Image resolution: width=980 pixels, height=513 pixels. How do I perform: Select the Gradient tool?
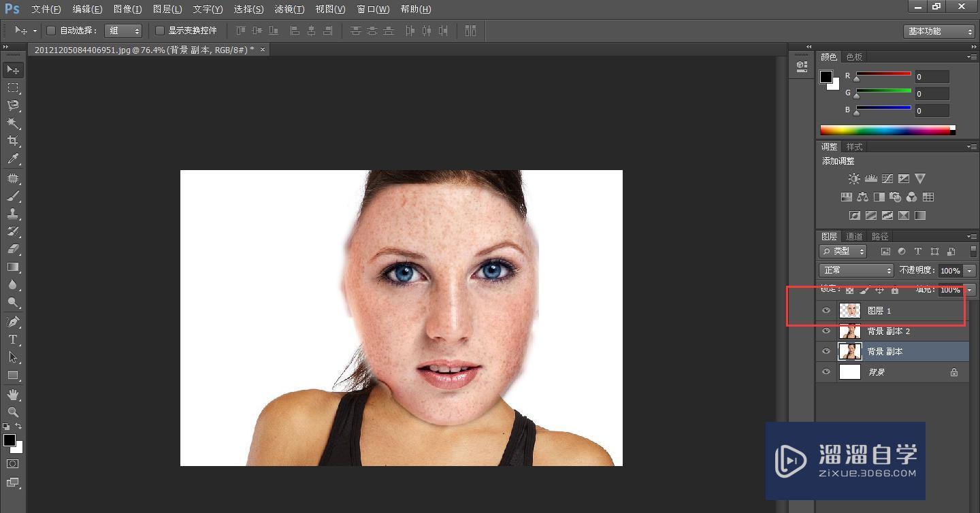(13, 267)
